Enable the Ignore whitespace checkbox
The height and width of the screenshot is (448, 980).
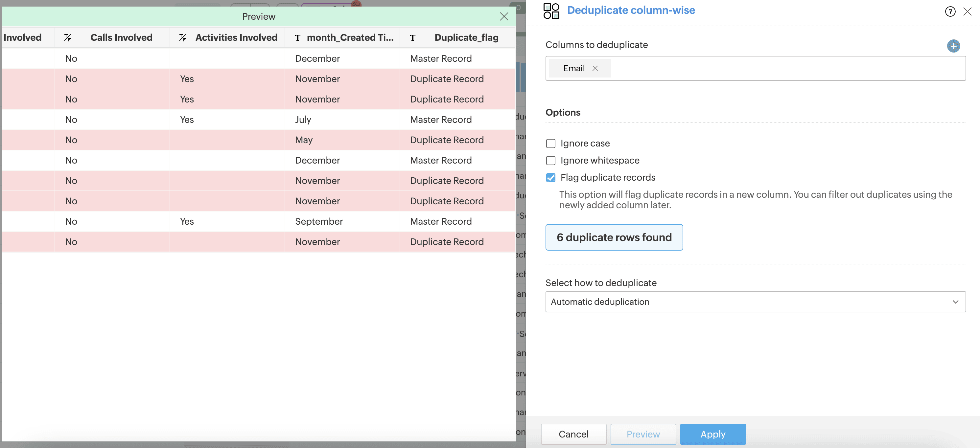point(550,161)
